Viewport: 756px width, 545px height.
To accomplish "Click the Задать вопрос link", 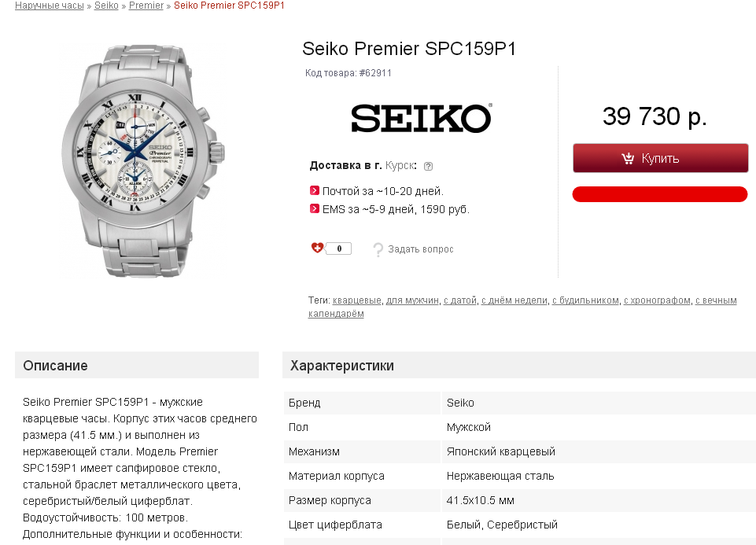I will click(x=421, y=249).
